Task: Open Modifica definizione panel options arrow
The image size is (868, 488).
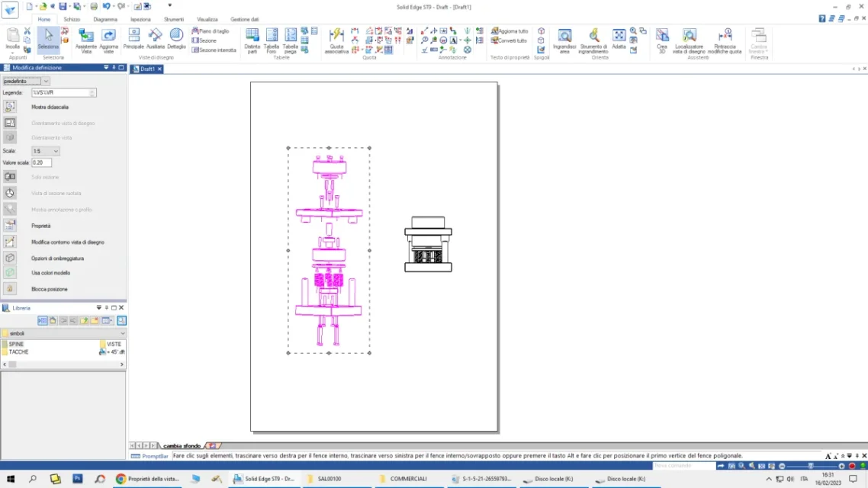Action: click(x=106, y=68)
